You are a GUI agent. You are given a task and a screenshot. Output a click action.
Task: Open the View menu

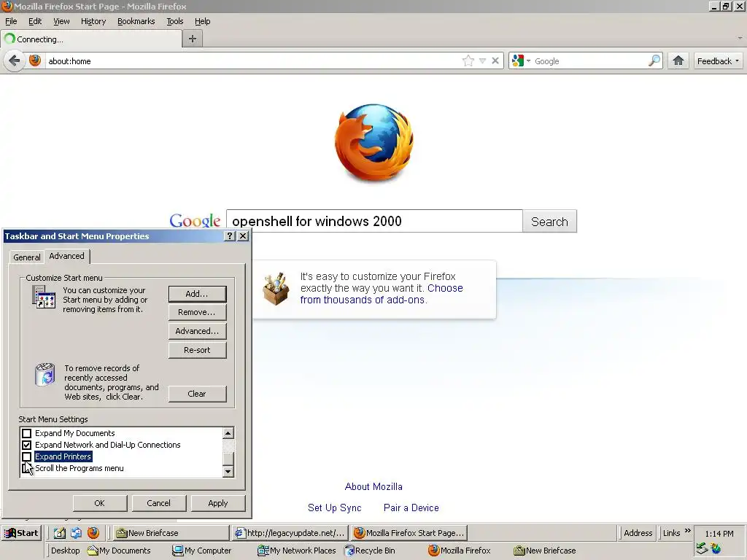[x=61, y=21]
